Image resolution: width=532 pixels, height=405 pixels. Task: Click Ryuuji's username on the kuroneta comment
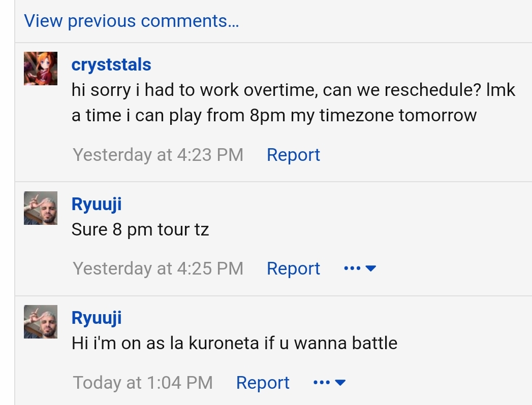[x=95, y=317]
